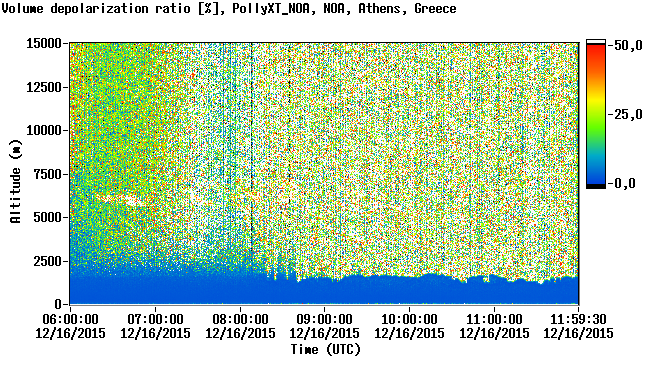The image size is (665, 389).
Task: Click the 07:00:00 time tick label
Action: [155, 319]
